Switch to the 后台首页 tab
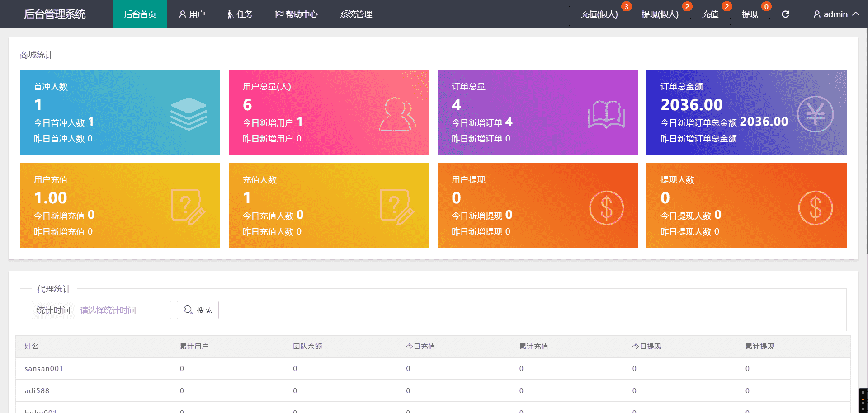Viewport: 868px width, 413px height. click(140, 14)
